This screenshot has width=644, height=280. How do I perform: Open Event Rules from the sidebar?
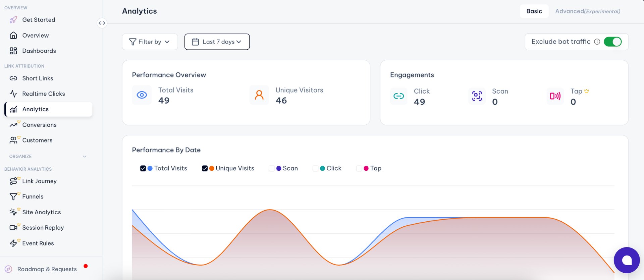[38, 243]
